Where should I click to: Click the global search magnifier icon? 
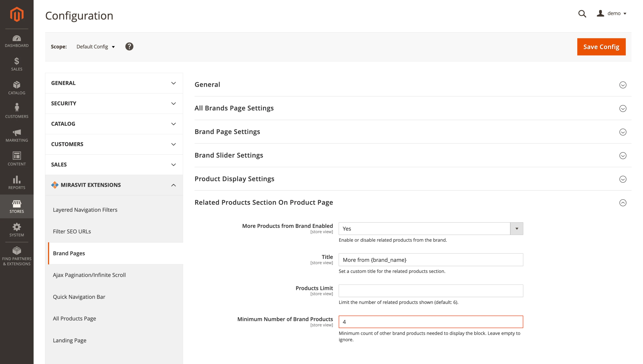pos(582,14)
